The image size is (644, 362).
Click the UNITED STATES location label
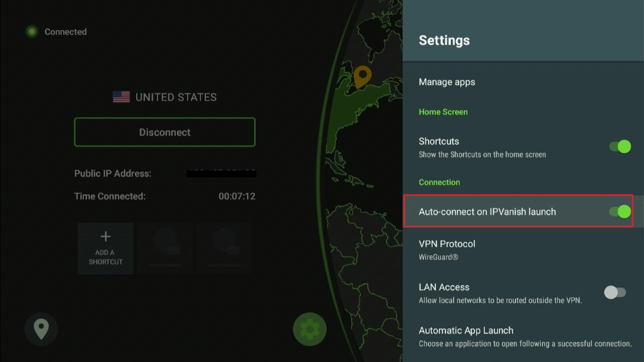(176, 97)
